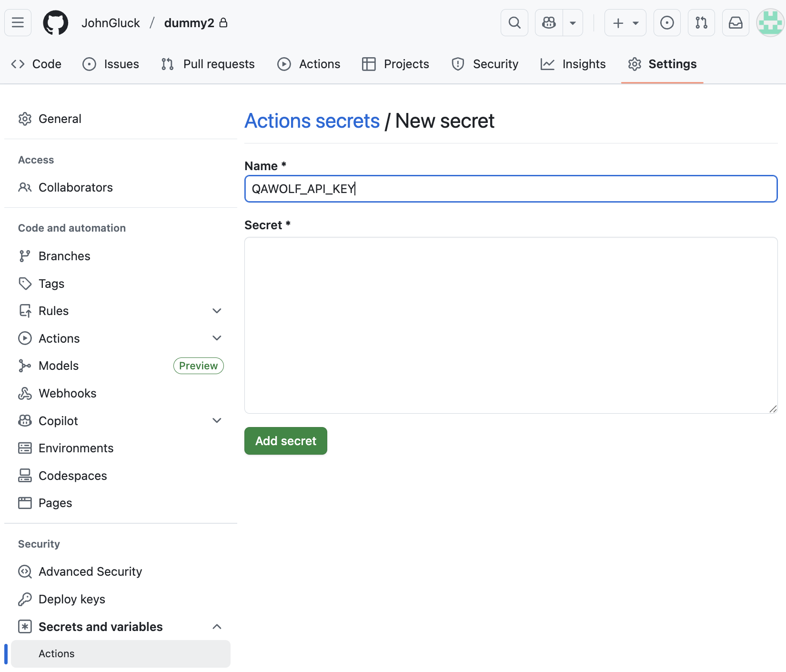Viewport: 786px width, 672px height.
Task: Click the Collaborators people icon
Action: [x=25, y=187]
